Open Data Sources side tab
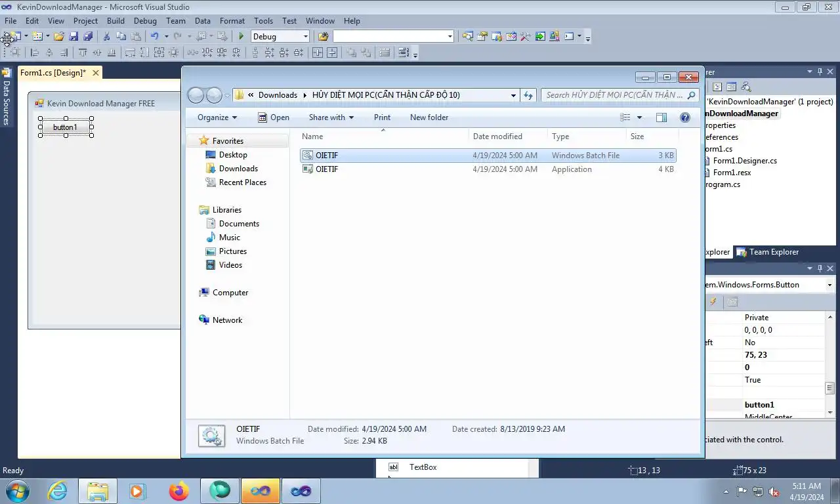840x504 pixels. pyautogui.click(x=6, y=96)
